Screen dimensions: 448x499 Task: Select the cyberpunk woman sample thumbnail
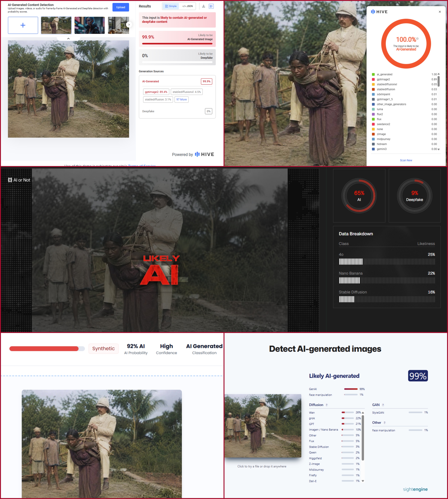pos(89,25)
